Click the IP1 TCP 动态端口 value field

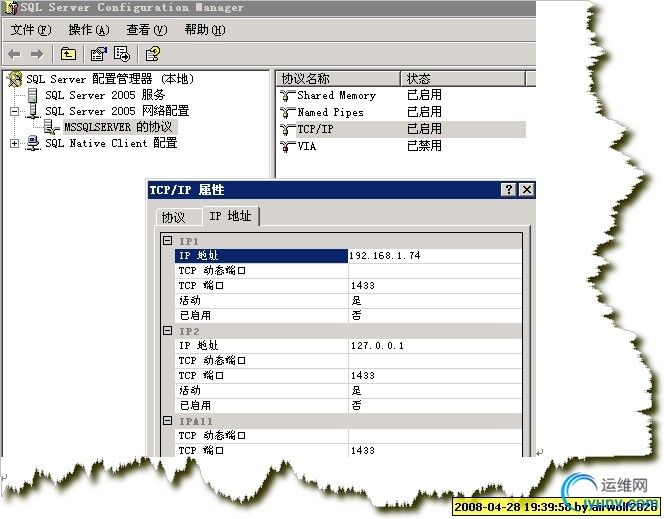[x=435, y=271]
